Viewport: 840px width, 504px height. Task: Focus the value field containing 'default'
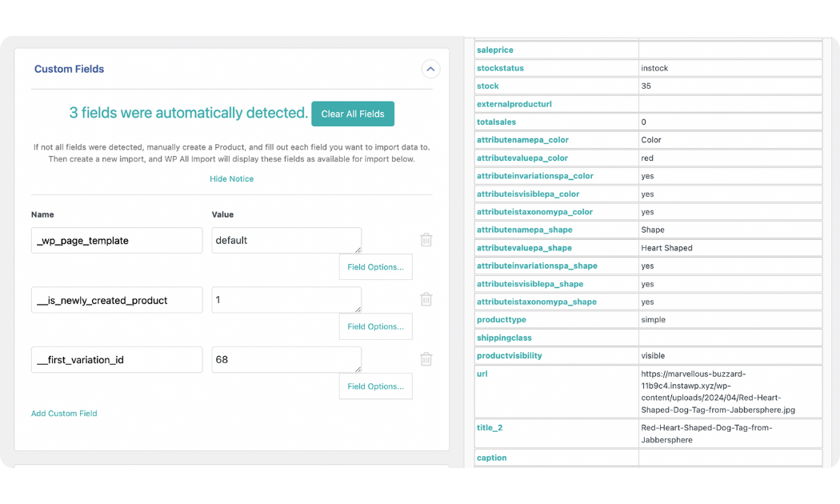(x=286, y=241)
